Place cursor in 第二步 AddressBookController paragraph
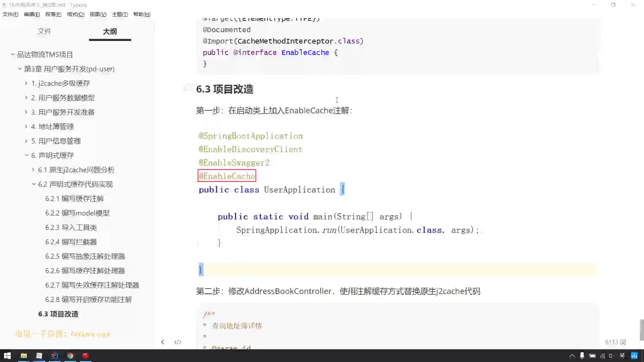 (x=338, y=291)
